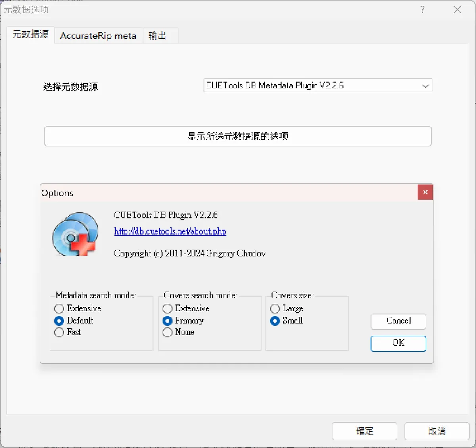Click Cancel in the Options dialog

pos(399,321)
